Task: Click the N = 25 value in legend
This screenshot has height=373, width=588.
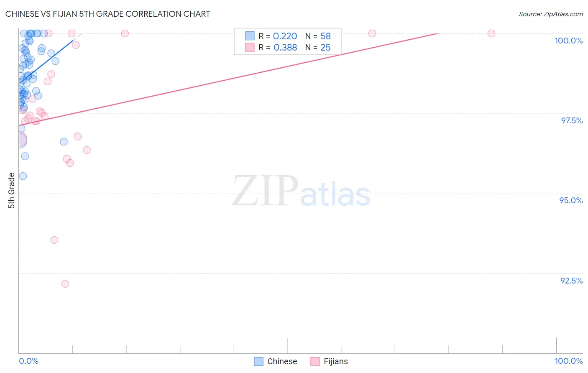Action: click(x=318, y=47)
